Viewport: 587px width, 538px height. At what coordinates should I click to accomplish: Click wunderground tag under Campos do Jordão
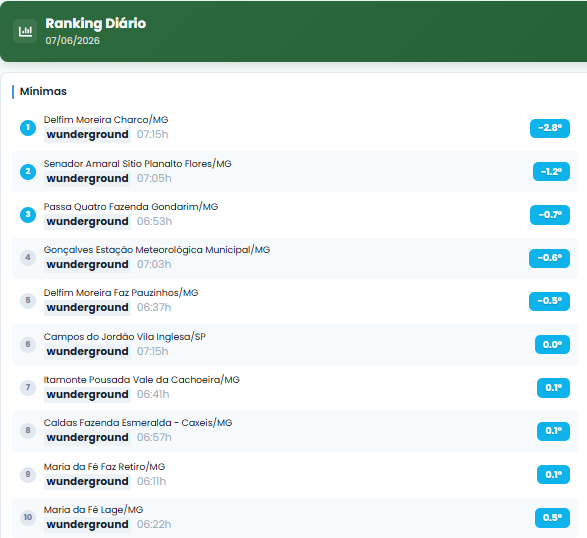(x=87, y=352)
